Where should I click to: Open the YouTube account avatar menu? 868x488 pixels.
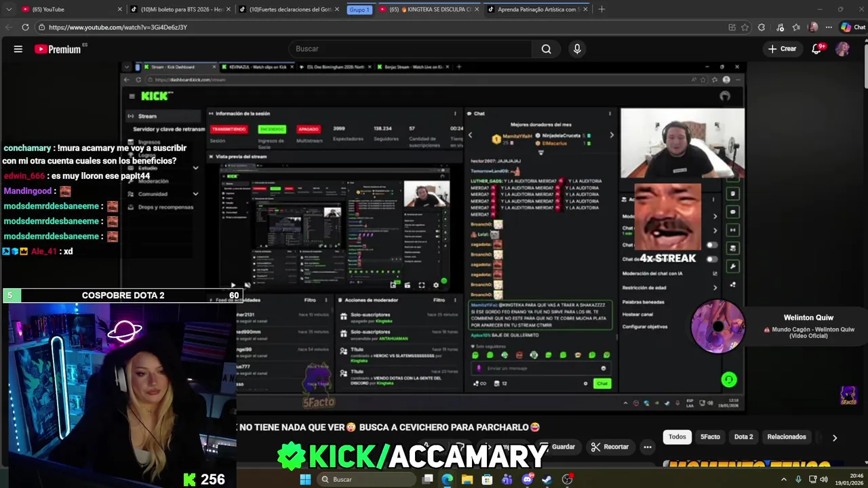click(842, 49)
